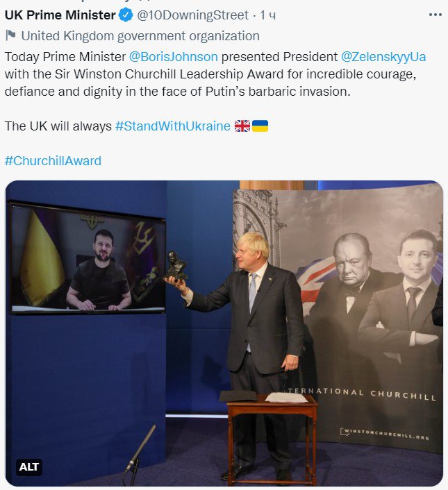Click the UK Prime Minister account name
This screenshot has width=448, height=490.
point(60,15)
